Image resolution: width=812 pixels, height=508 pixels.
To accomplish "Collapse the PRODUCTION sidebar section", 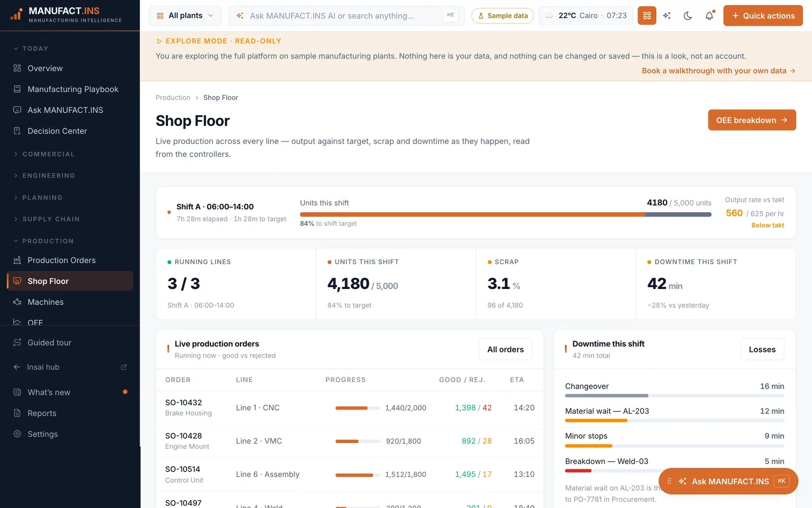I will [44, 241].
